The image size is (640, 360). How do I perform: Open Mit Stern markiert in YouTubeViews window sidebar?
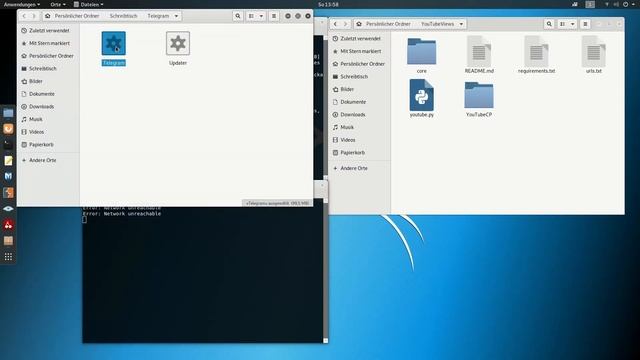[x=360, y=51]
